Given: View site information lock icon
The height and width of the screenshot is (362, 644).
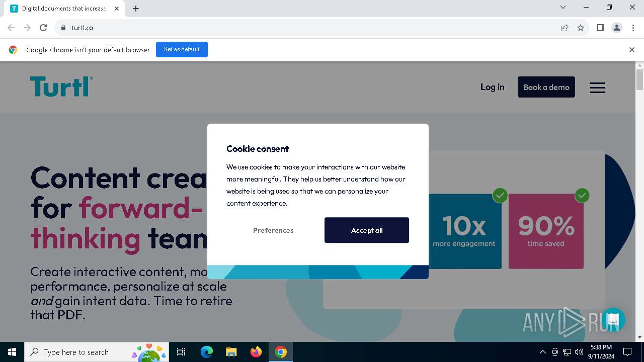Looking at the screenshot, I should click(x=63, y=28).
